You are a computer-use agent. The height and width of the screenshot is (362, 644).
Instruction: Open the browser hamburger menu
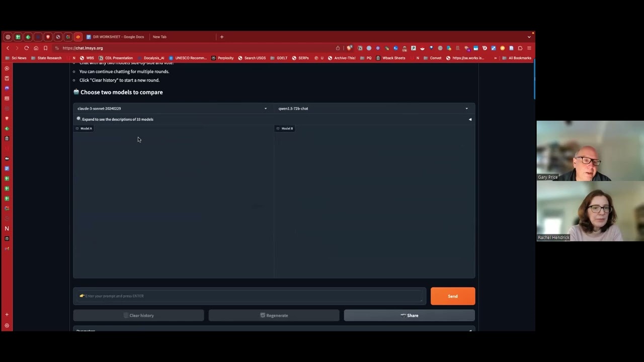(529, 48)
